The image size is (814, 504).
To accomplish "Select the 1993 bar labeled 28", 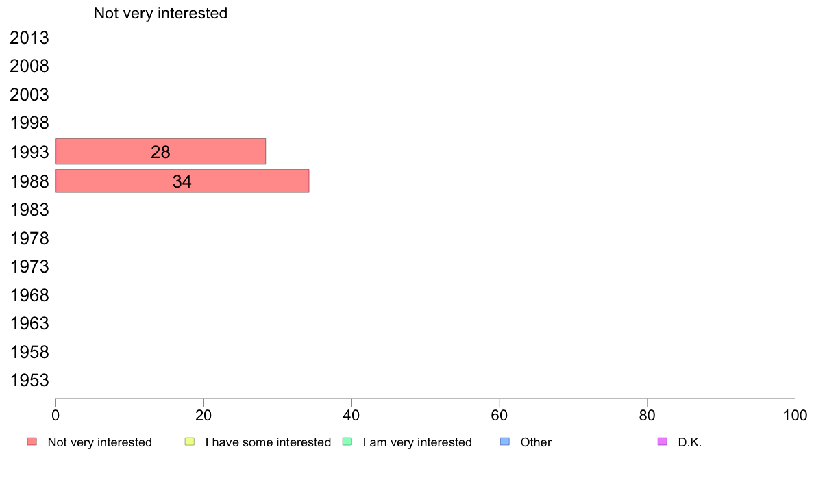I will tap(160, 151).
